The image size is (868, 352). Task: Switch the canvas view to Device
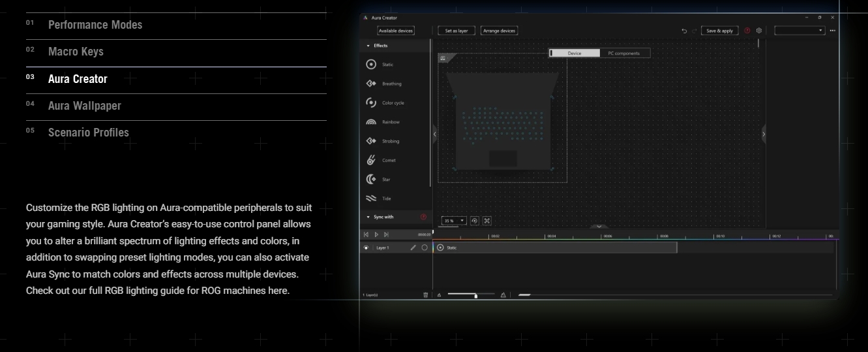click(x=575, y=53)
